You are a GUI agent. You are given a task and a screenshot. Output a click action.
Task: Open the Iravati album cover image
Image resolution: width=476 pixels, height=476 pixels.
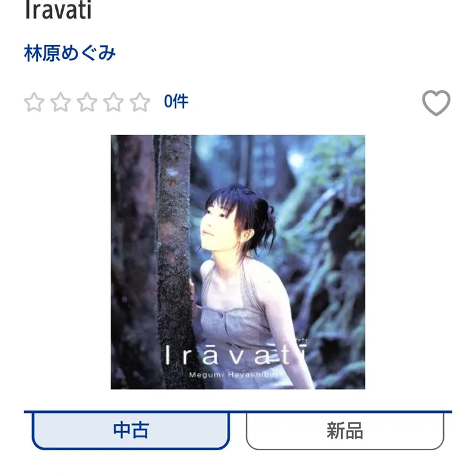[x=238, y=262]
